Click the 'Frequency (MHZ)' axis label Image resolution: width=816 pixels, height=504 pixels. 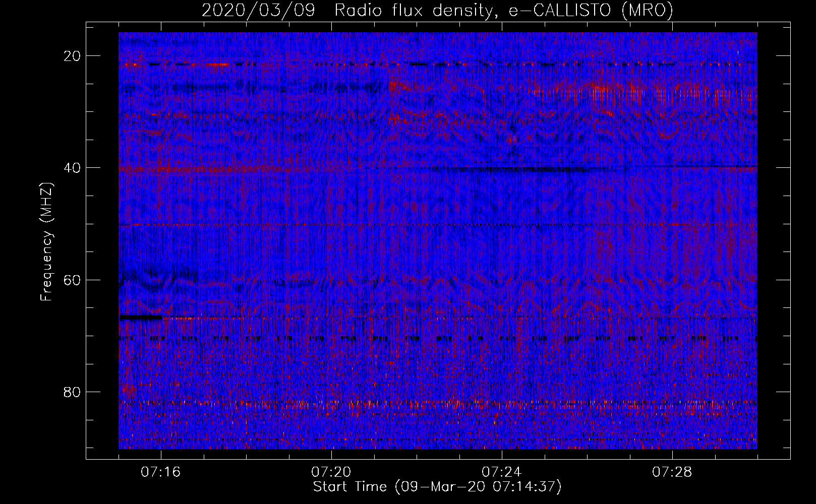point(46,242)
